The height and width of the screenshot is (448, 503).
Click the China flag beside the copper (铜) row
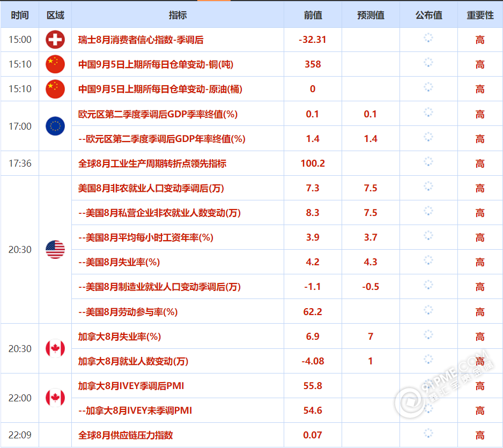[x=55, y=64]
